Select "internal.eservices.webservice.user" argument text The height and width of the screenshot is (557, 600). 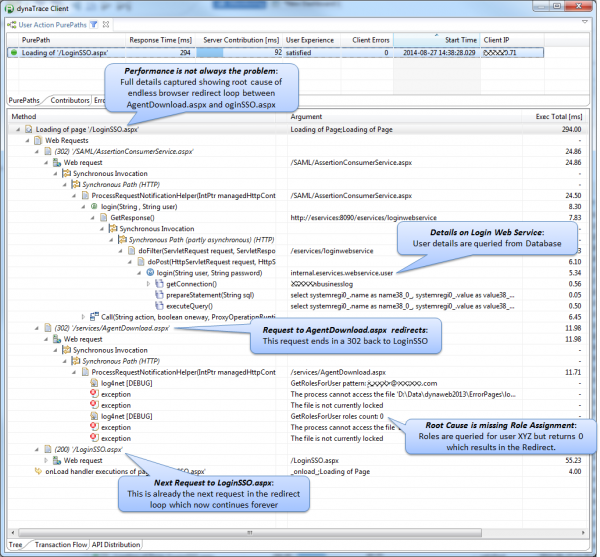(x=342, y=273)
